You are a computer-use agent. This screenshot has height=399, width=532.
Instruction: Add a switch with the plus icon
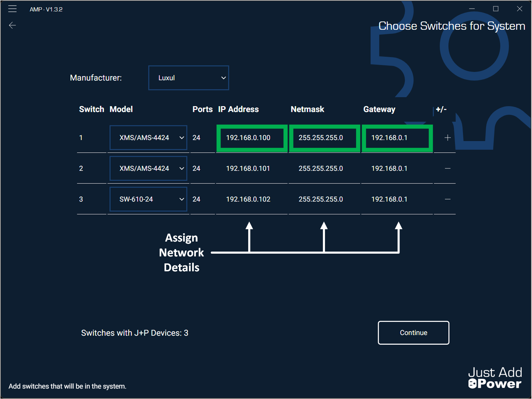[x=448, y=138]
